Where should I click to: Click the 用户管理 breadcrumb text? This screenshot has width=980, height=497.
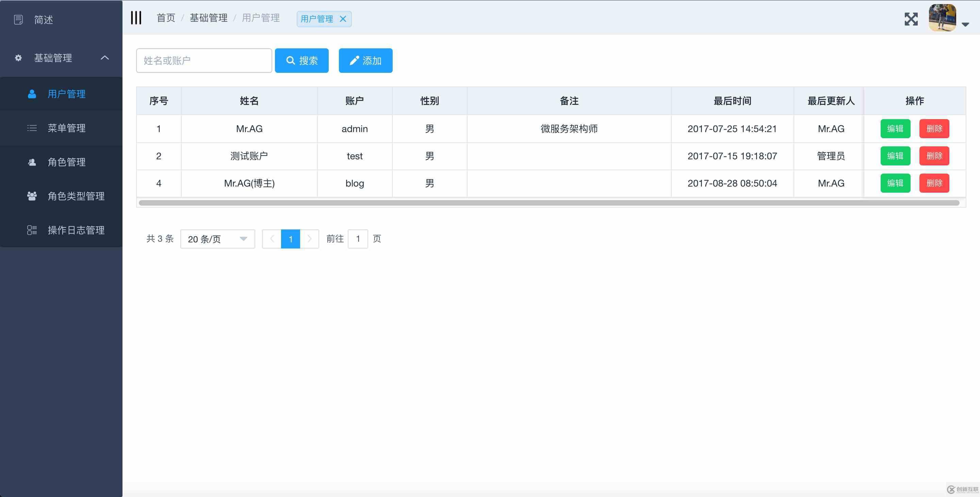[261, 17]
